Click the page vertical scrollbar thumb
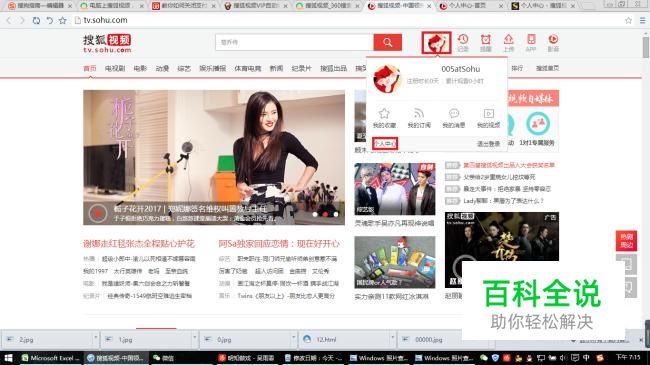Image resolution: width=650 pixels, height=365 pixels. pyautogui.click(x=646, y=48)
